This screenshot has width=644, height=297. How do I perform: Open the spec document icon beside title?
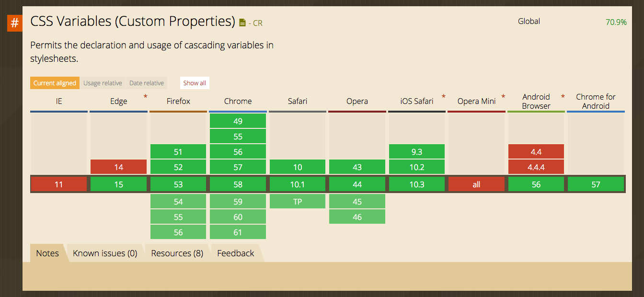point(242,23)
